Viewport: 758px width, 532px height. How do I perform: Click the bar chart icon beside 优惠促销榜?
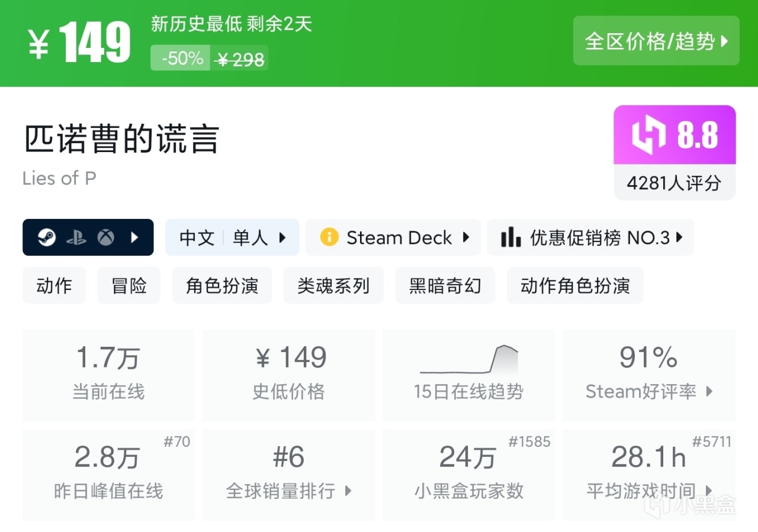pyautogui.click(x=510, y=238)
